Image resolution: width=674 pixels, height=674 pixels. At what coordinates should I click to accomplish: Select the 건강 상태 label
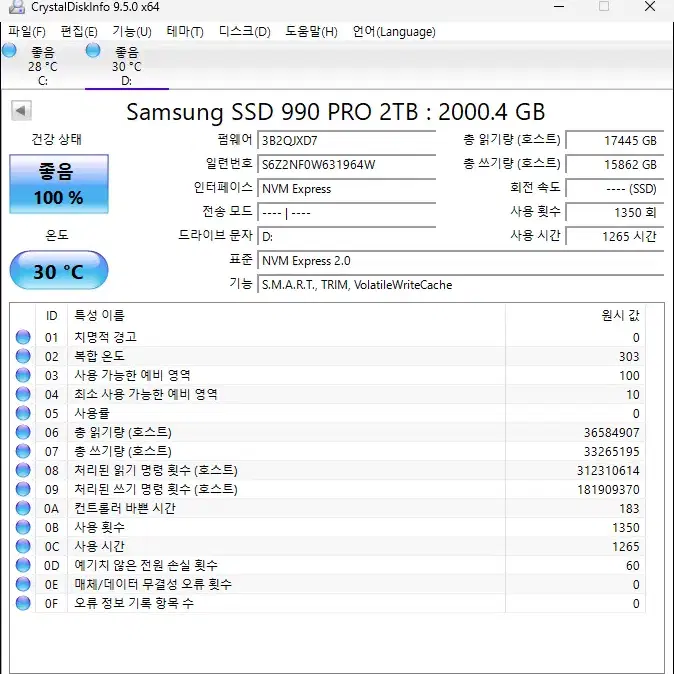[56, 139]
